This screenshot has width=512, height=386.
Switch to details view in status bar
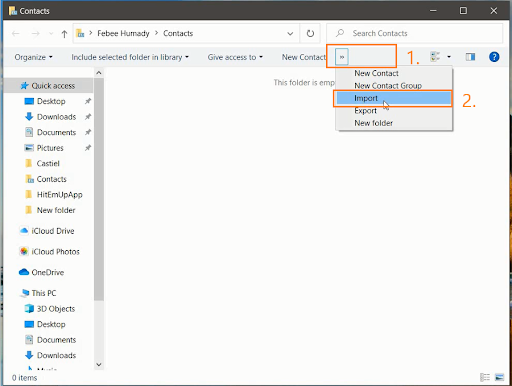pyautogui.click(x=485, y=377)
